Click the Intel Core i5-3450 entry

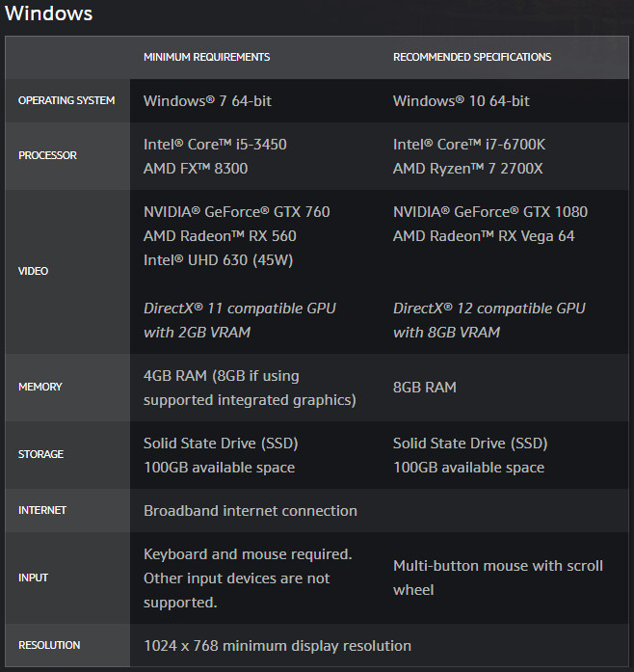[215, 145]
